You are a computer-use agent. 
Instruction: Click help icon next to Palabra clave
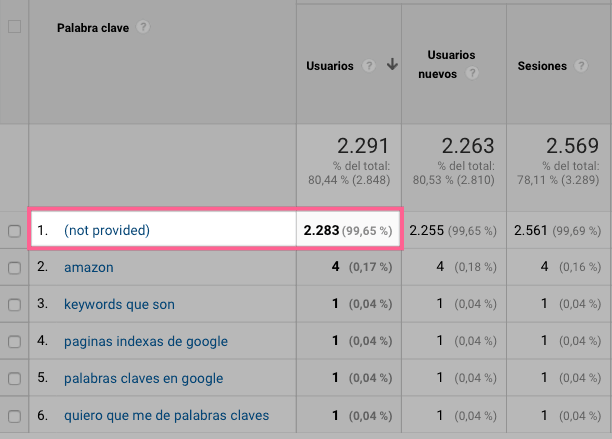(x=144, y=27)
